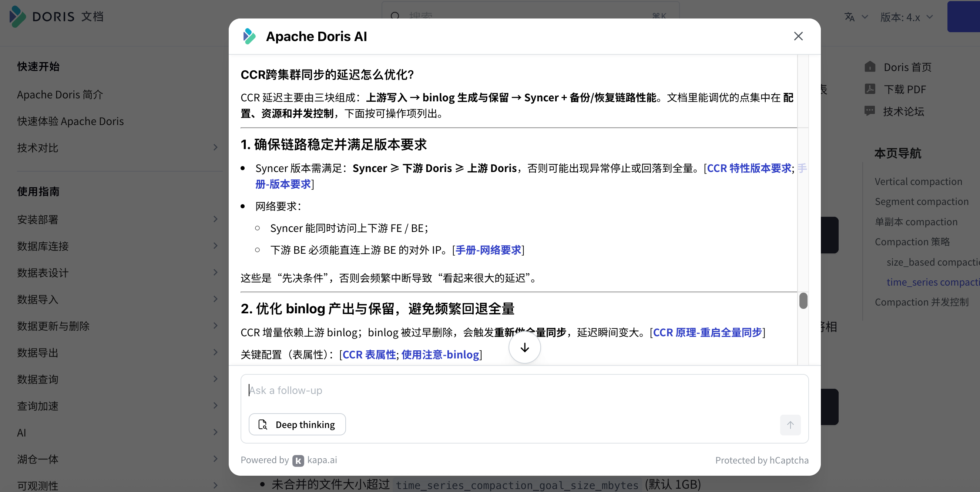Click the Doris home page icon
Viewport: 980px width, 492px height.
tap(870, 67)
